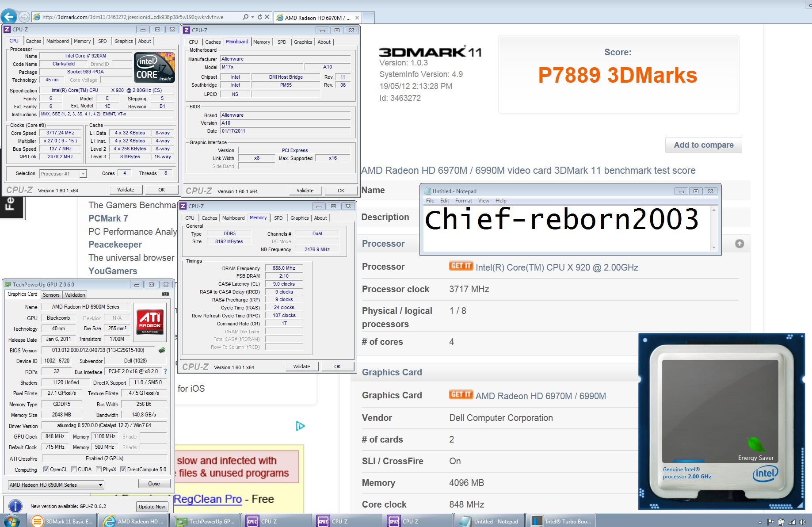Show hidden tray icons arrow
The image size is (812, 527).
pos(760,522)
